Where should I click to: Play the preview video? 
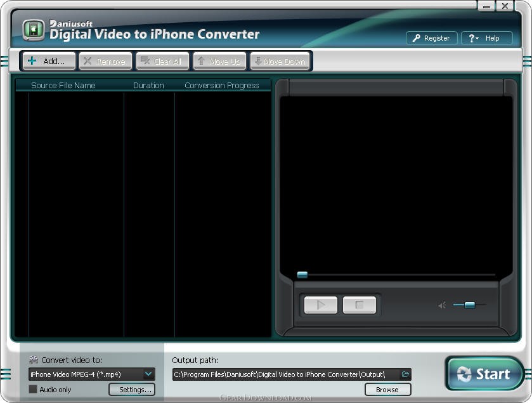click(321, 305)
